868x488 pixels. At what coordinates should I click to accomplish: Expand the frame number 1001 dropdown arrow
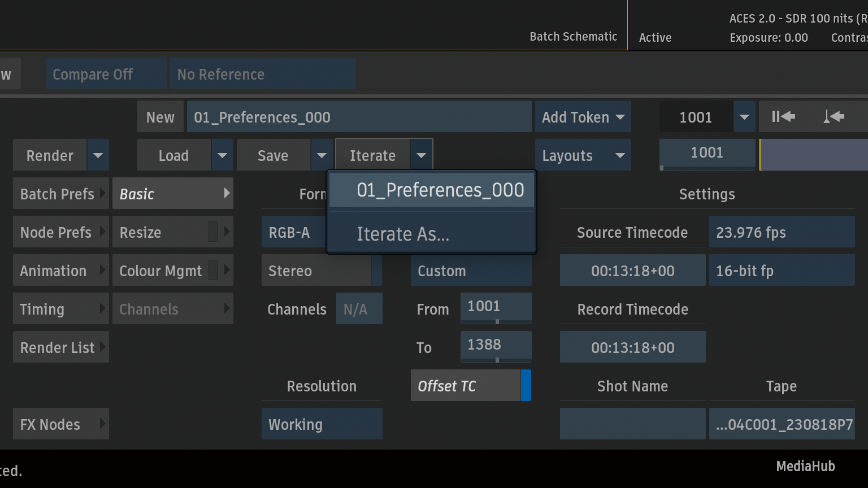(x=744, y=117)
